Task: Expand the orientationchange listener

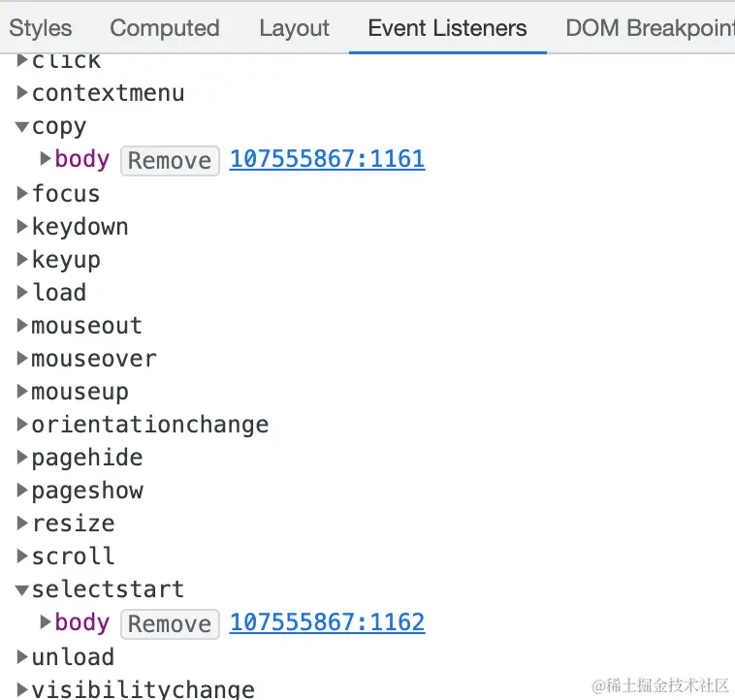Action: click(22, 425)
